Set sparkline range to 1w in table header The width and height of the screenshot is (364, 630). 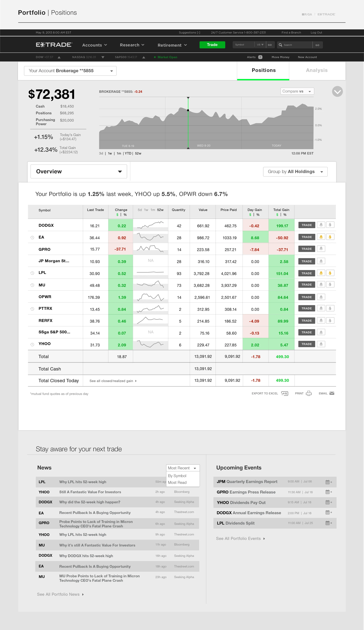(x=146, y=210)
